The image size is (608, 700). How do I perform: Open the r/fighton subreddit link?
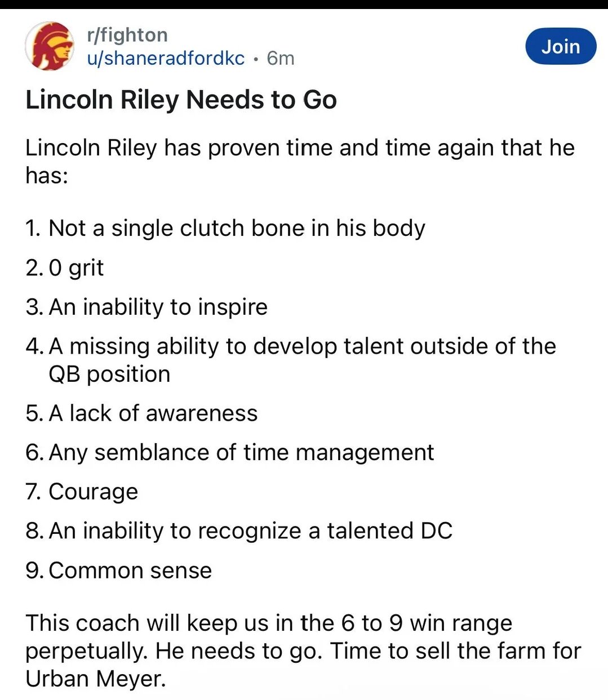(127, 35)
